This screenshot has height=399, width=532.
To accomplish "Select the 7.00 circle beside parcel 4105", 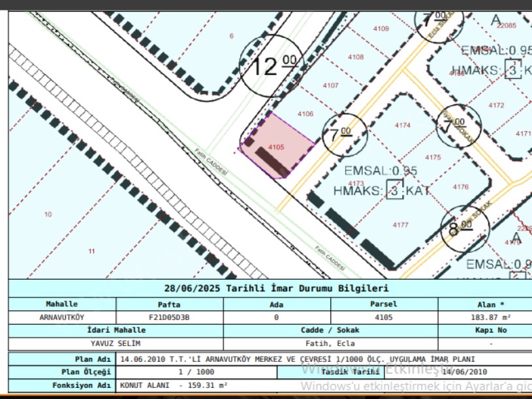I will pos(345,136).
